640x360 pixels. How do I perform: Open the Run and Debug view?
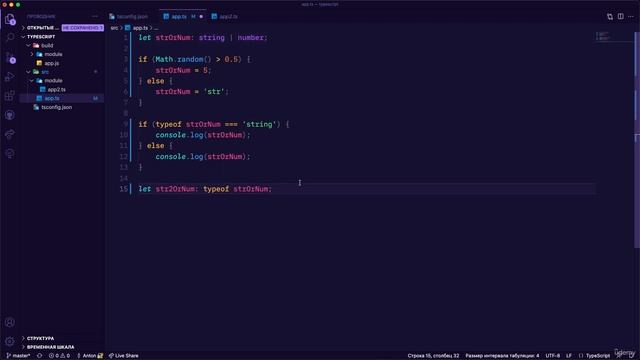10,77
